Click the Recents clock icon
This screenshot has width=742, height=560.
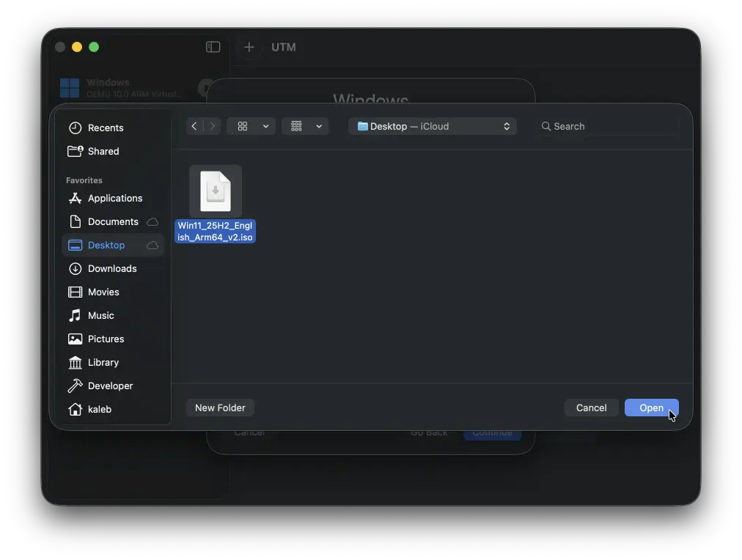tap(76, 128)
